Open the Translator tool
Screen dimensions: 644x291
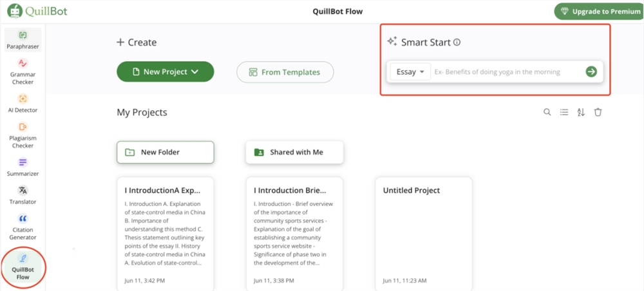(x=23, y=194)
